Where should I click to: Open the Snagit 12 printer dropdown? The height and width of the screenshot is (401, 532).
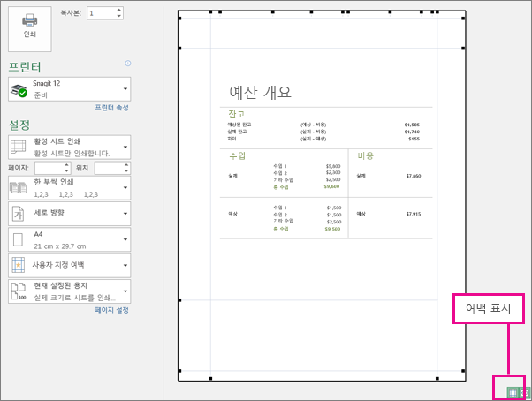coord(70,89)
